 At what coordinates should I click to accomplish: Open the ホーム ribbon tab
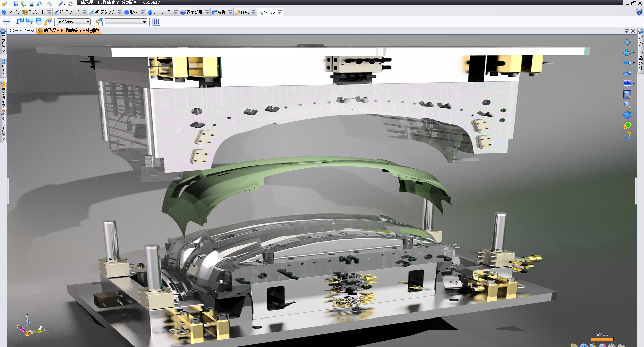(10, 12)
